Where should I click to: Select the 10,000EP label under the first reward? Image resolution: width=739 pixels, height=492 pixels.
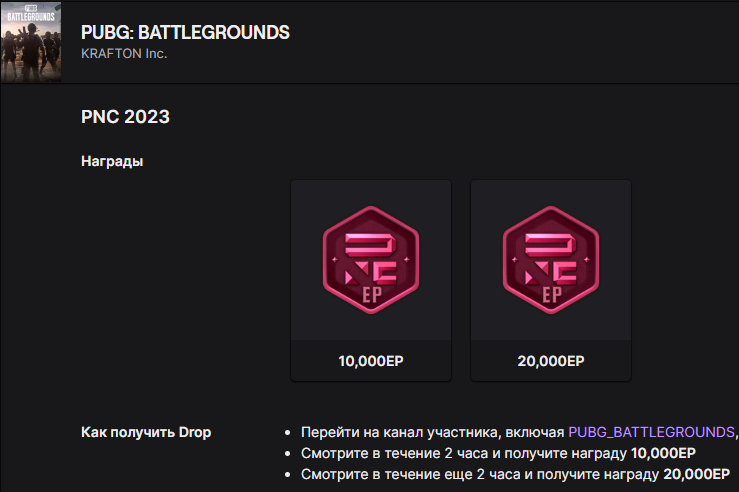click(x=371, y=361)
